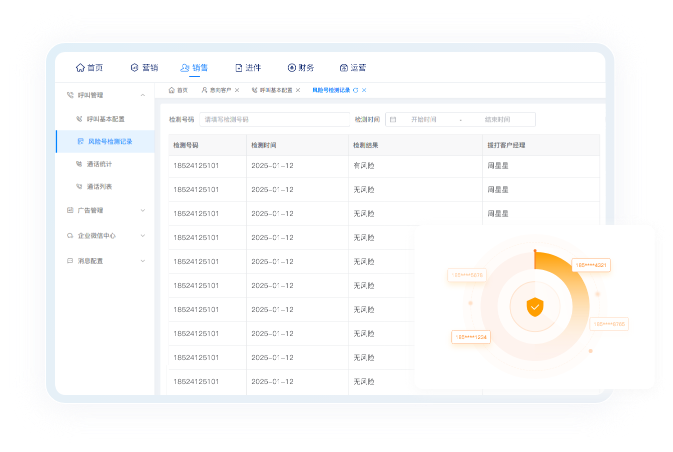The width and height of the screenshot is (673, 452).
Task: Click the orange shield checkmark icon
Action: [x=535, y=307]
